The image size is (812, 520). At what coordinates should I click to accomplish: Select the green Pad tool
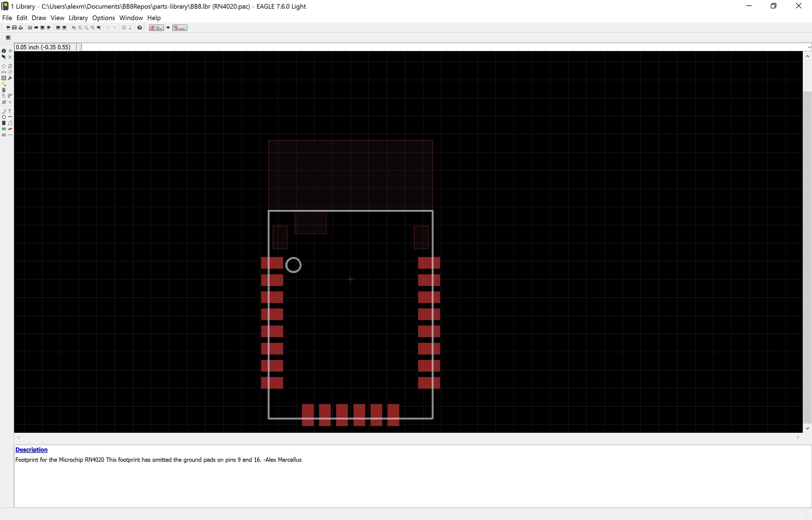(4, 129)
